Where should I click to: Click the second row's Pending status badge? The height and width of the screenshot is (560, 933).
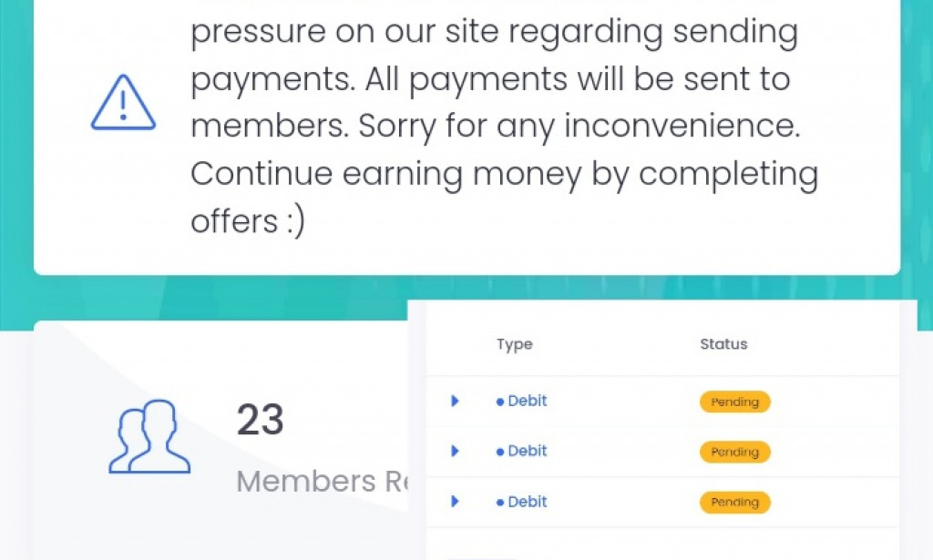[734, 452]
